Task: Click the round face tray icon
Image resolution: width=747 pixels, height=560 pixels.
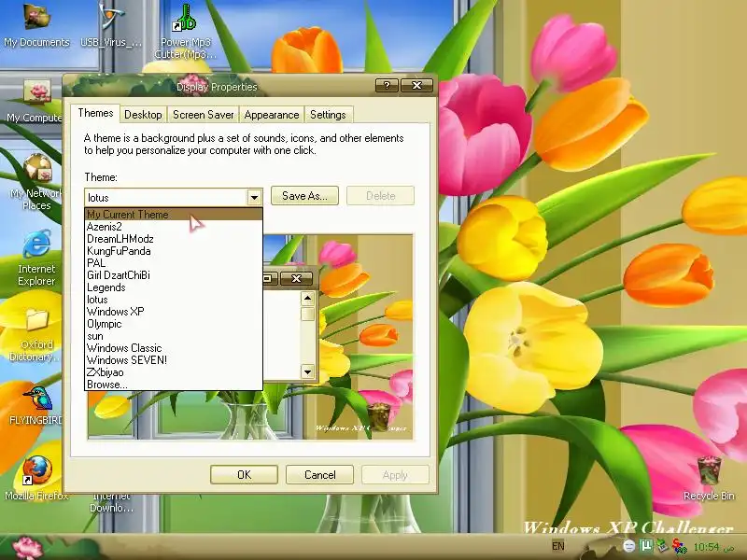Action: click(x=628, y=546)
